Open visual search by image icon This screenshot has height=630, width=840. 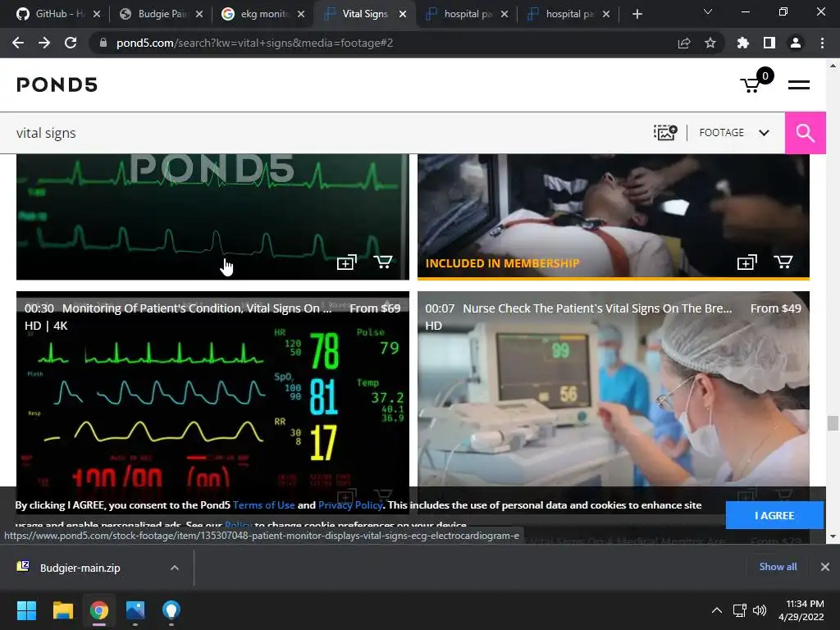point(664,132)
